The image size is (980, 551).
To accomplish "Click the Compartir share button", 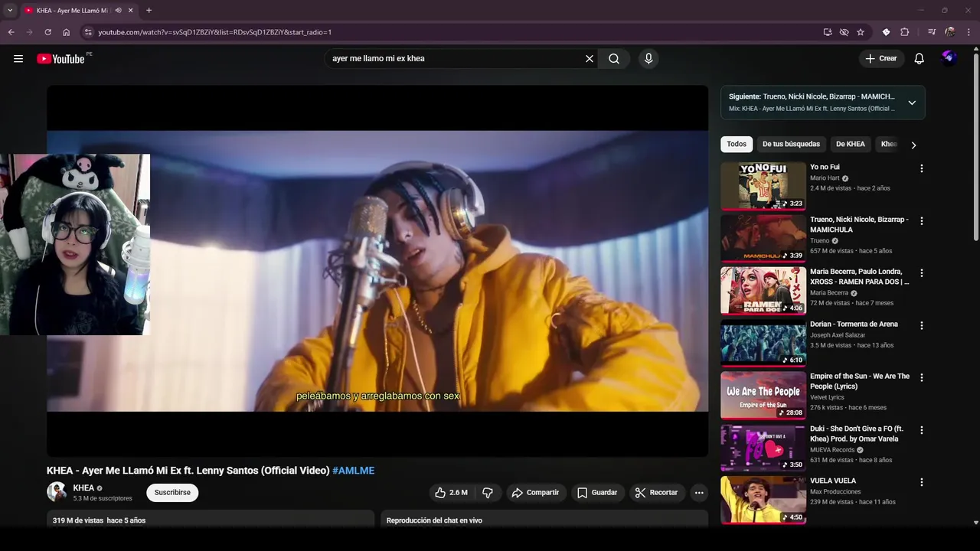I will tap(535, 493).
